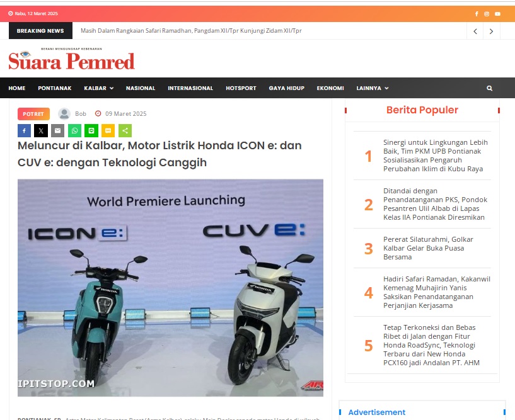Share article on LINE icon
Screen dimensions: 515x420
click(x=91, y=130)
